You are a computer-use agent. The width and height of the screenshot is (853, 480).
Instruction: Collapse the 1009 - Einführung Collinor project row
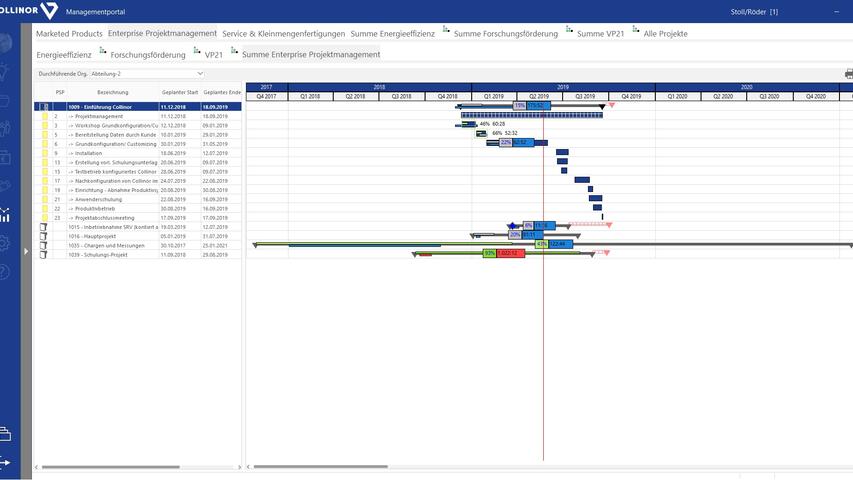(43, 106)
